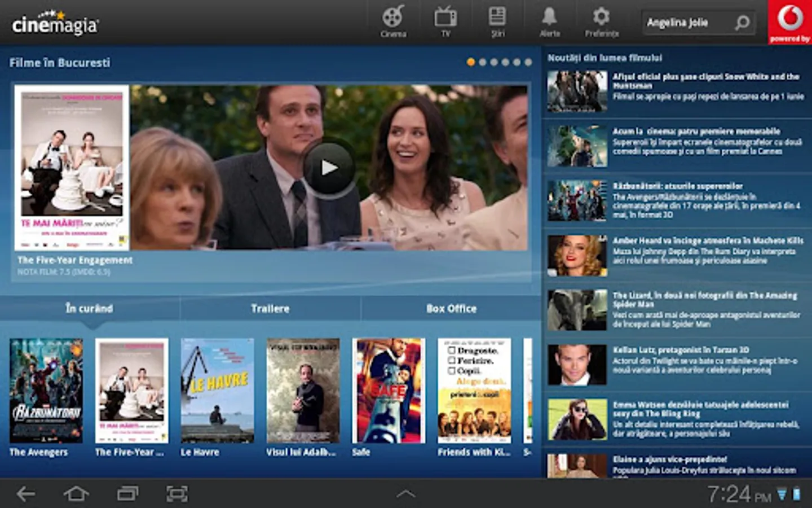Select the fifth carousel dot
The image size is (812, 508).
coord(517,62)
